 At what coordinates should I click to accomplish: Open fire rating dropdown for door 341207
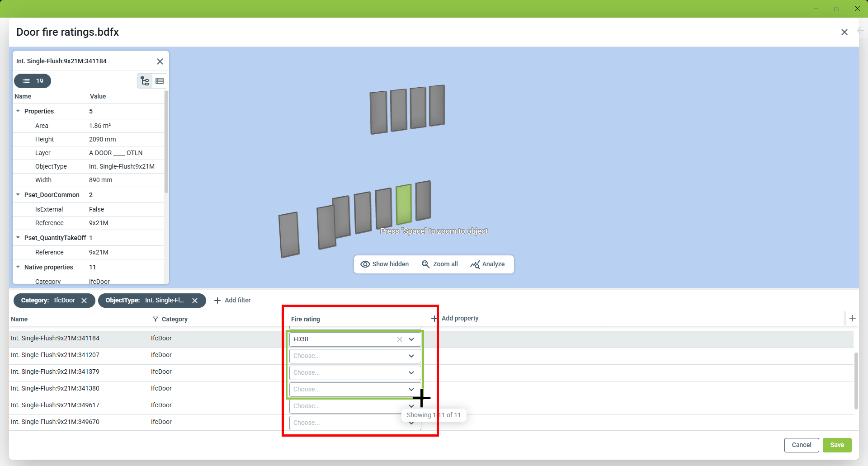(411, 356)
